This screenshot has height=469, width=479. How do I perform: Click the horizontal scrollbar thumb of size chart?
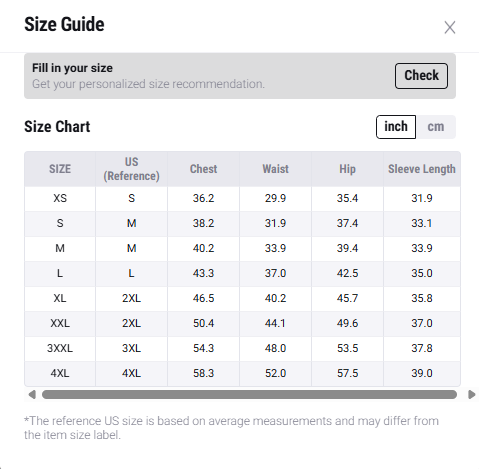coord(249,395)
